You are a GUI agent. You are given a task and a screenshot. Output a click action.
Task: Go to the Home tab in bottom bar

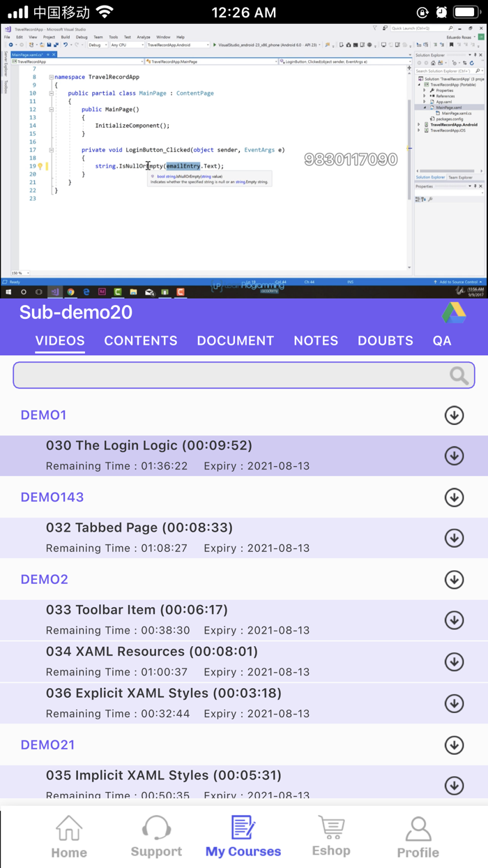69,837
